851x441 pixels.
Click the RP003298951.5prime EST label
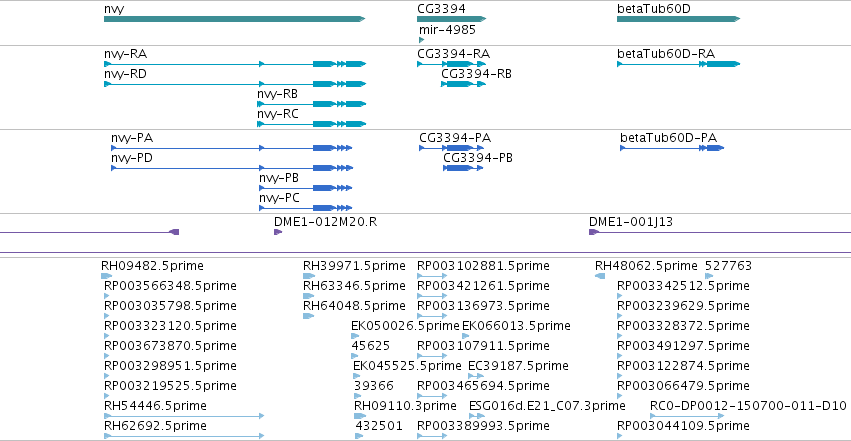coord(170,366)
